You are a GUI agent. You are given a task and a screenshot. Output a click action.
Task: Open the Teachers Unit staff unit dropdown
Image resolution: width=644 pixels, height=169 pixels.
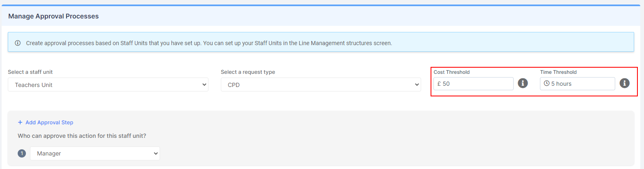coord(108,85)
